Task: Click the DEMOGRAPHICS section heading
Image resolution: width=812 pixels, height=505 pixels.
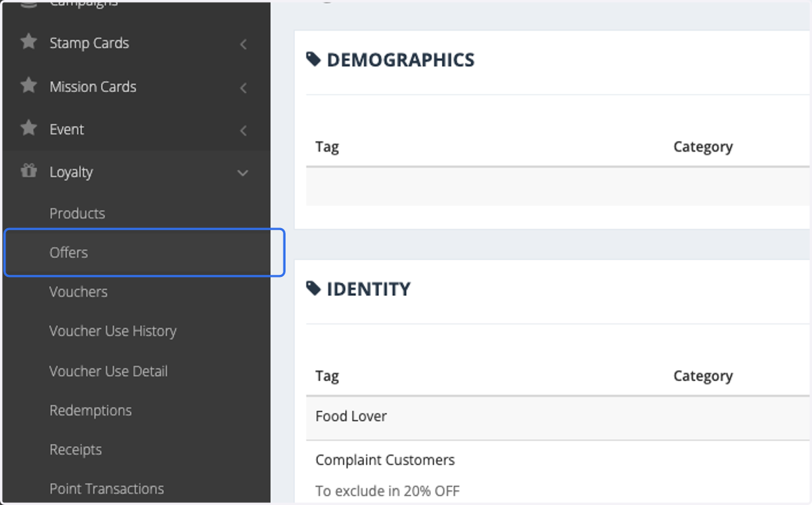Action: click(x=401, y=60)
